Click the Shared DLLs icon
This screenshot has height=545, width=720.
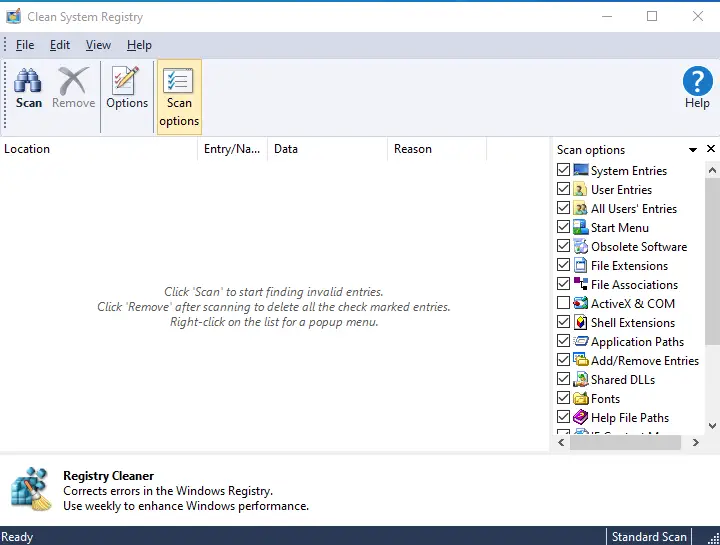coord(580,379)
